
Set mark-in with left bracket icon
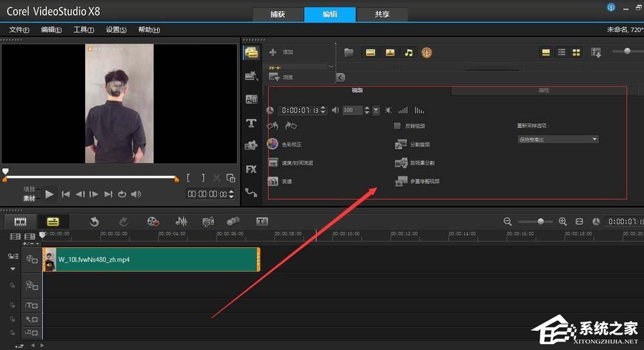pyautogui.click(x=189, y=178)
